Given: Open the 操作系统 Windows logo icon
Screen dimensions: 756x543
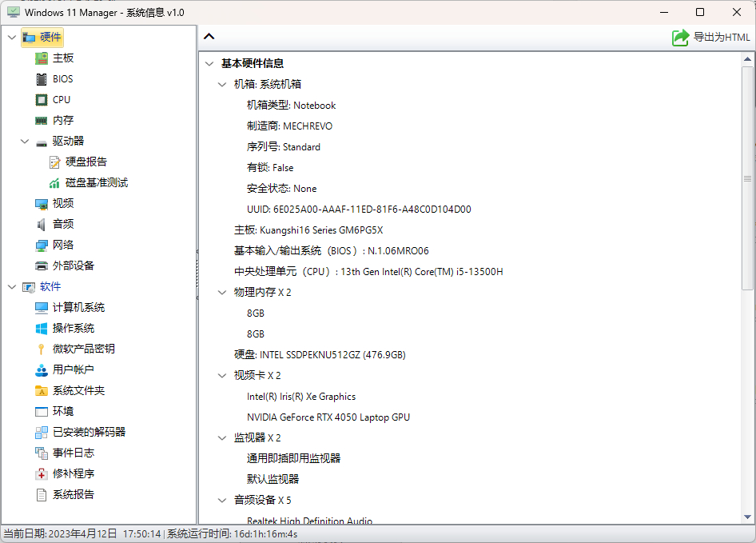Looking at the screenshot, I should (x=42, y=328).
